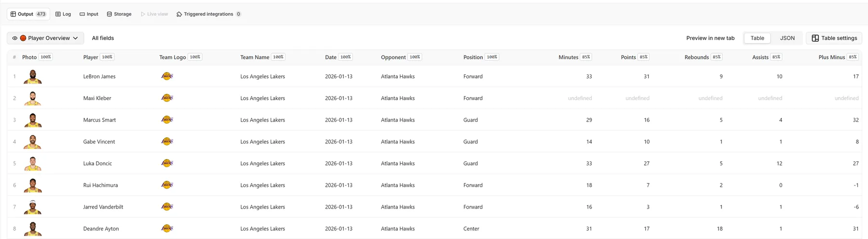Image resolution: width=868 pixels, height=239 pixels.
Task: Click Lakers logo in Deandre Ayton row
Action: point(167,228)
